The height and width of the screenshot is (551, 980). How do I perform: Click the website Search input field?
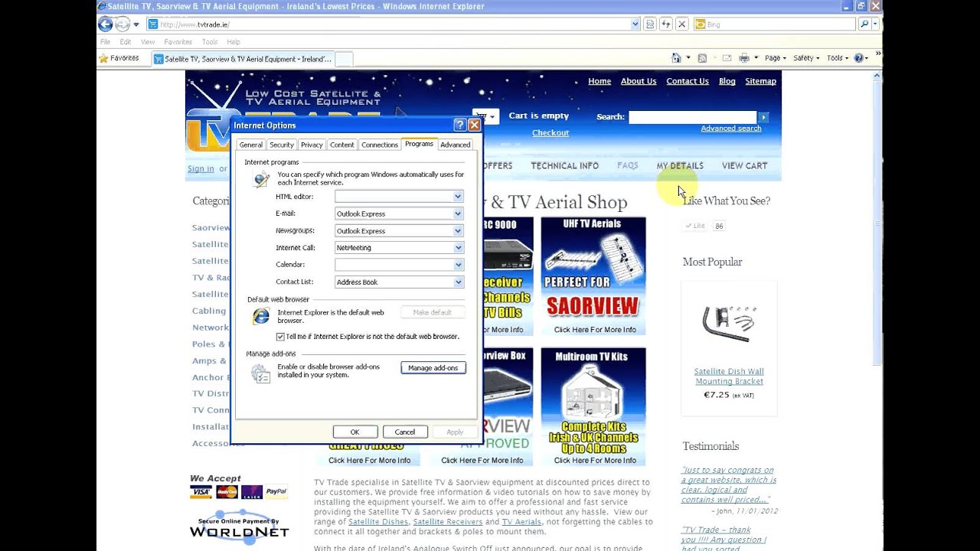[x=693, y=117]
